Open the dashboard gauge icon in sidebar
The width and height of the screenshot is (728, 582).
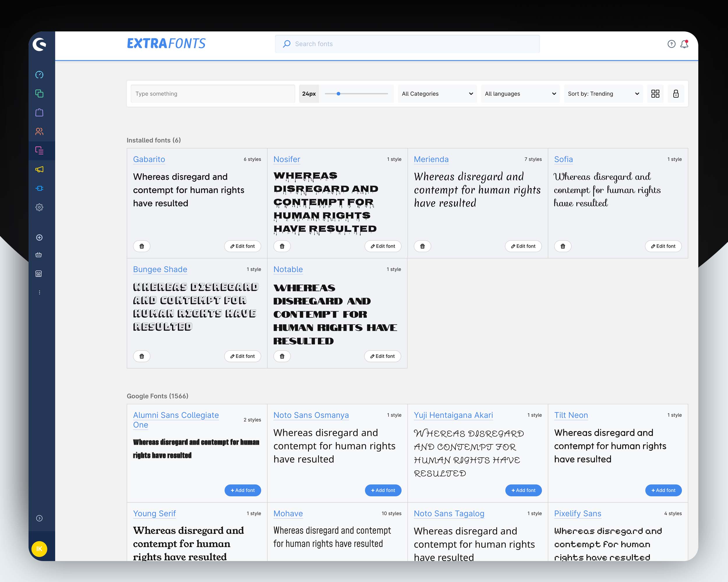click(x=39, y=74)
